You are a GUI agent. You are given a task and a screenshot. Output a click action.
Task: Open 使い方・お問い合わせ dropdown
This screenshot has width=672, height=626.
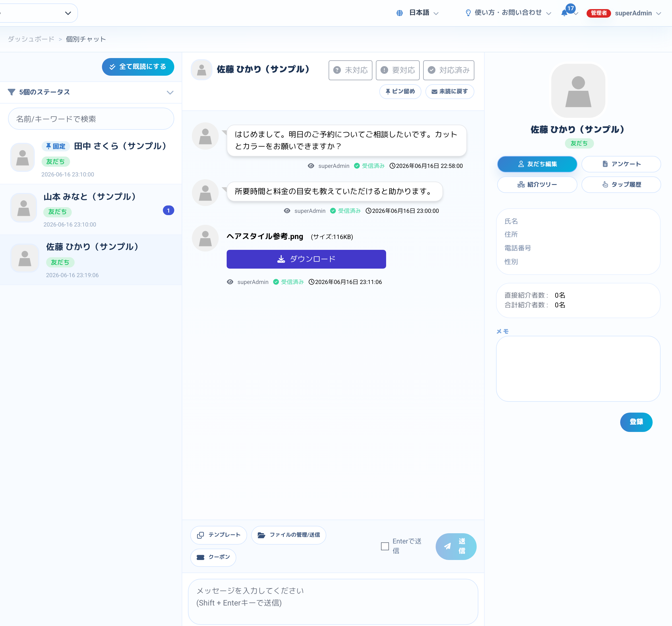(508, 13)
